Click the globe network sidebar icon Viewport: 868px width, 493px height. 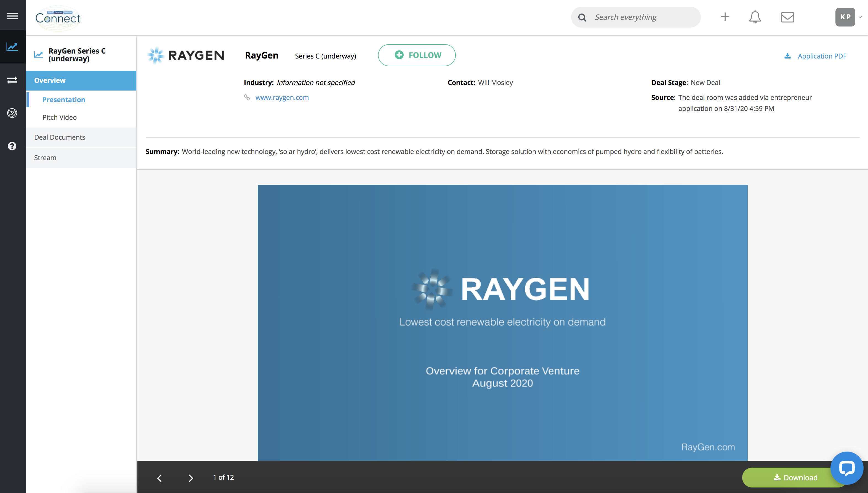tap(12, 113)
